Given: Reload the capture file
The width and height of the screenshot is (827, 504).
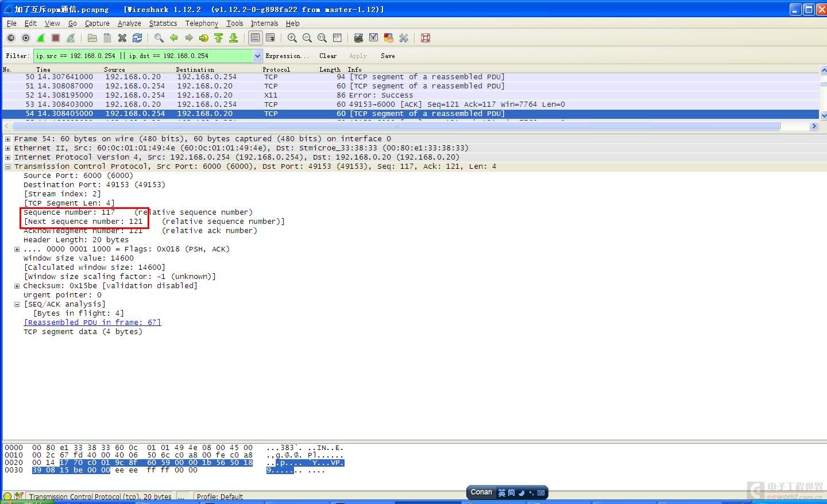Looking at the screenshot, I should (x=137, y=38).
